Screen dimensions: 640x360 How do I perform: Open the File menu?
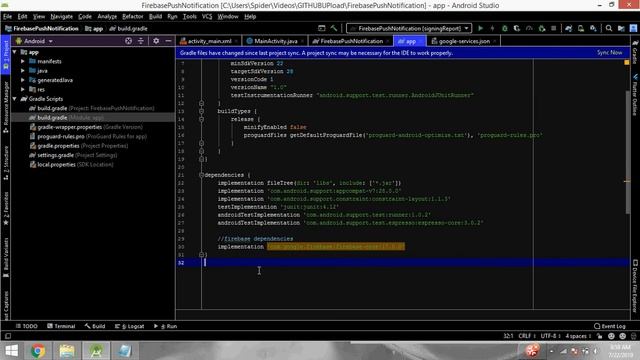[7, 16]
